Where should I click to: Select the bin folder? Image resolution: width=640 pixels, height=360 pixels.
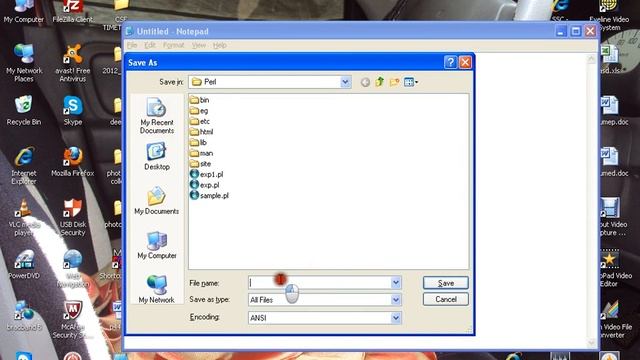[200, 100]
